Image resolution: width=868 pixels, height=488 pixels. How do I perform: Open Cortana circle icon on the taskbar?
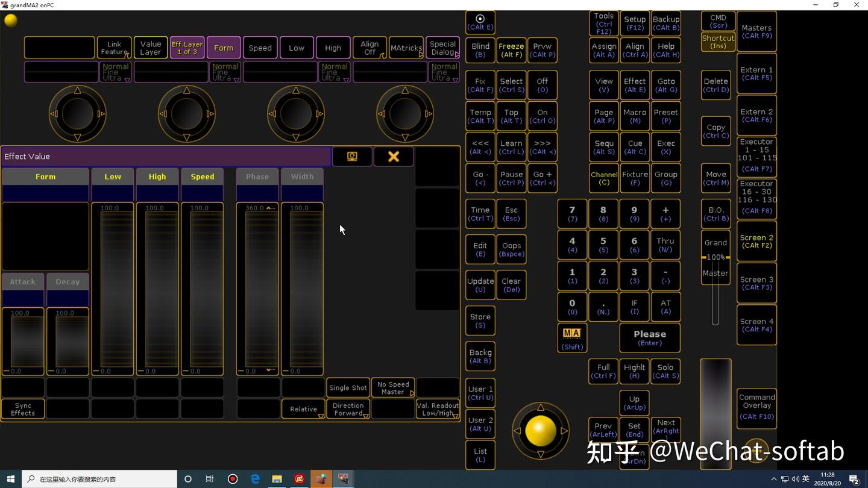coord(188,479)
